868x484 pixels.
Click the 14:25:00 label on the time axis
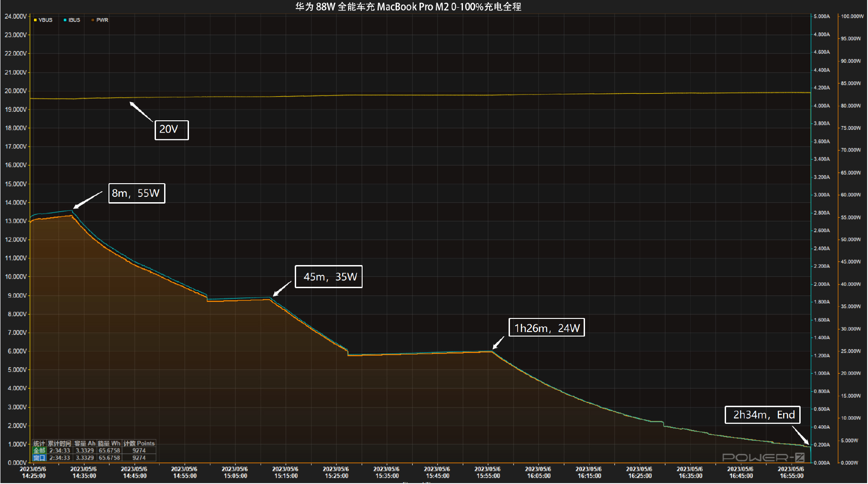(x=33, y=476)
